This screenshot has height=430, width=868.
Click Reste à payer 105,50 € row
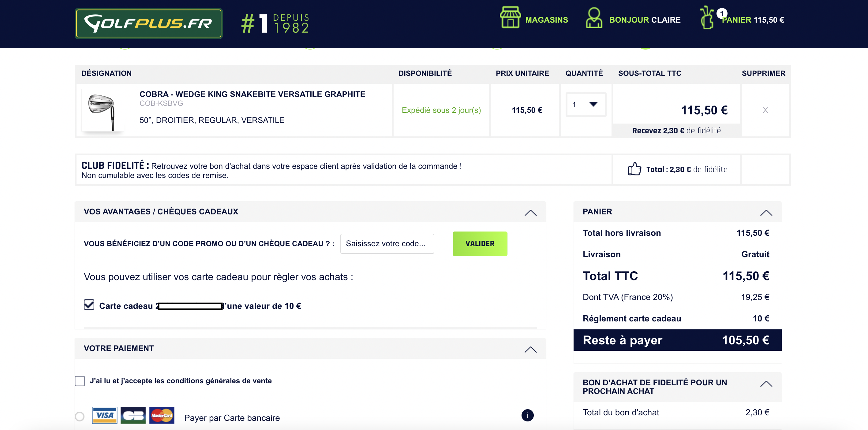pos(677,340)
